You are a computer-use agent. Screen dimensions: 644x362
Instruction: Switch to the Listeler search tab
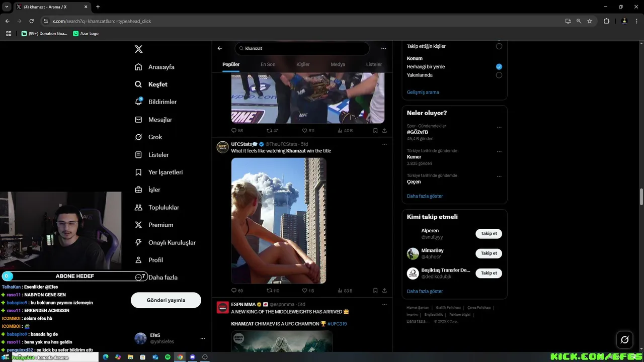(374, 64)
